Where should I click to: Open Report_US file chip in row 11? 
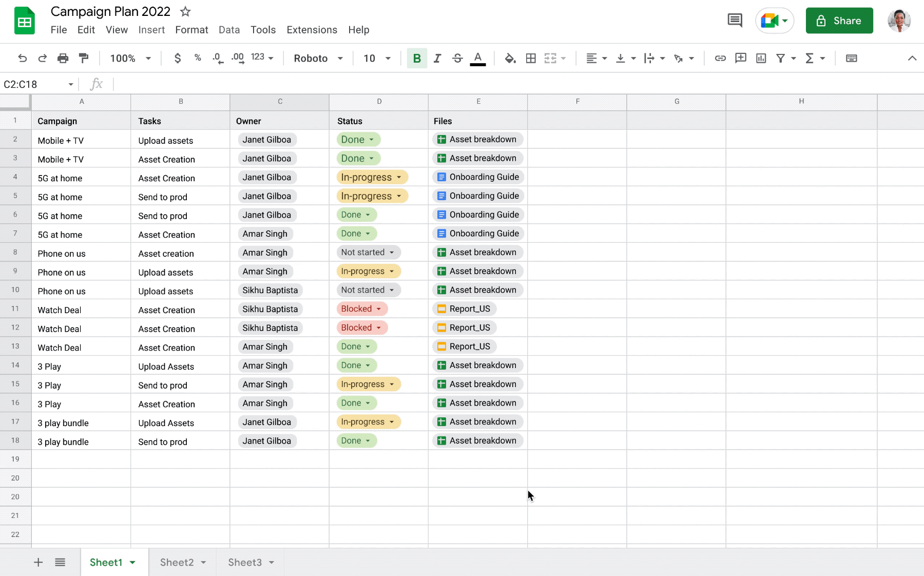click(464, 309)
